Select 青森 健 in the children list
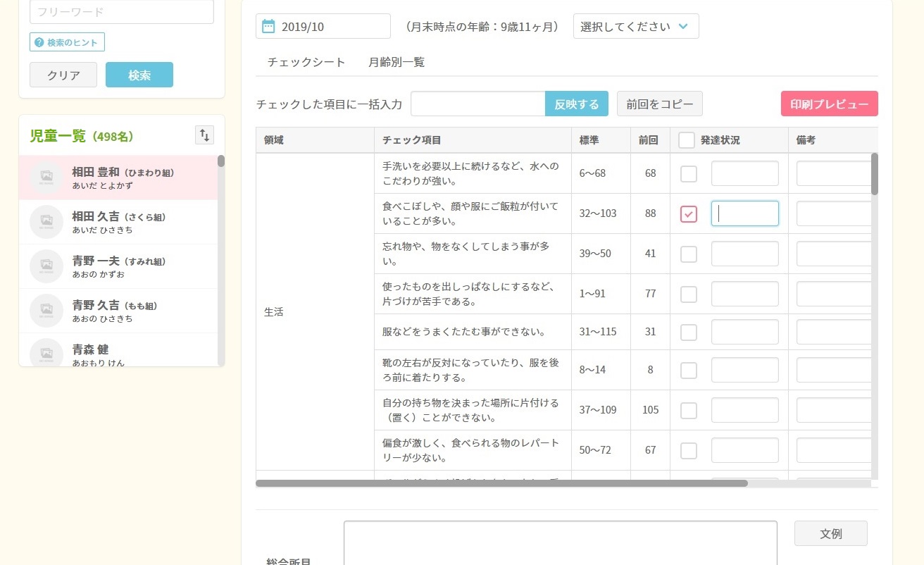The image size is (924, 565). pyautogui.click(x=118, y=350)
